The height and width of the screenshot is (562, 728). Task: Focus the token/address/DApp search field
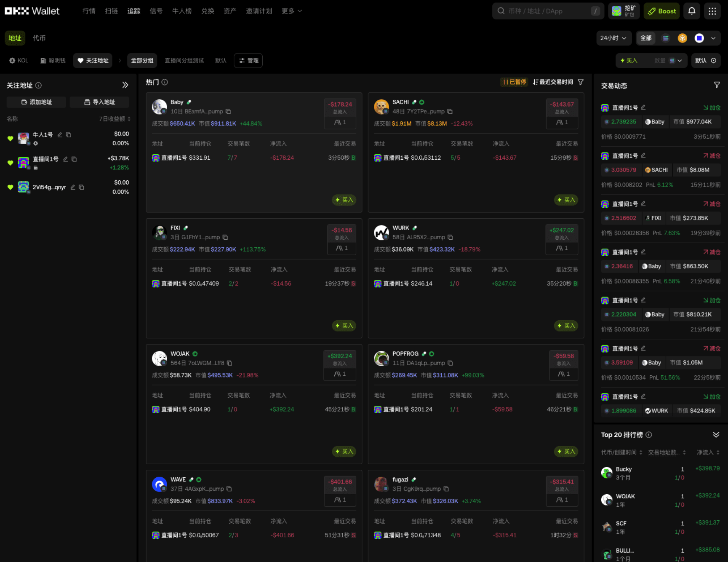click(548, 11)
